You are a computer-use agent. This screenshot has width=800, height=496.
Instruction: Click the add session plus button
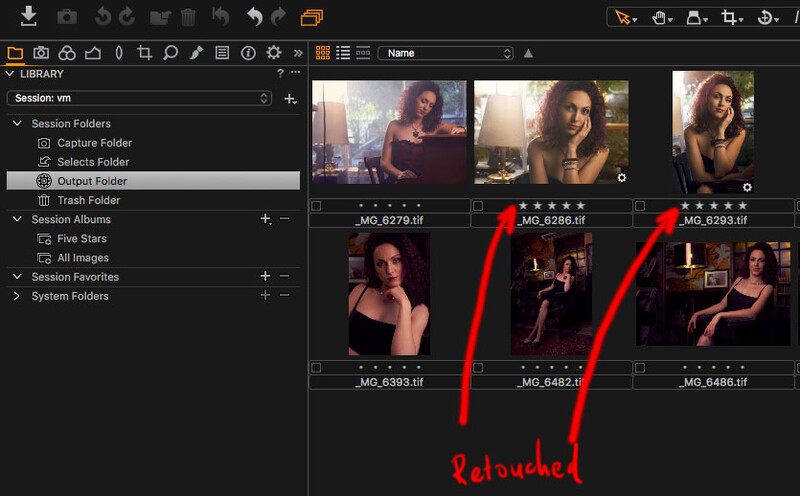pos(290,99)
